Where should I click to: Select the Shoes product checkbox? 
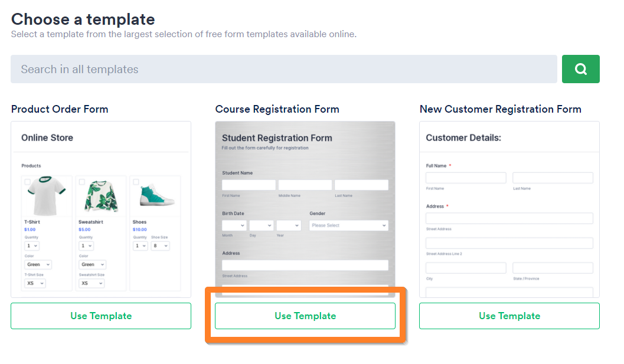(x=136, y=182)
